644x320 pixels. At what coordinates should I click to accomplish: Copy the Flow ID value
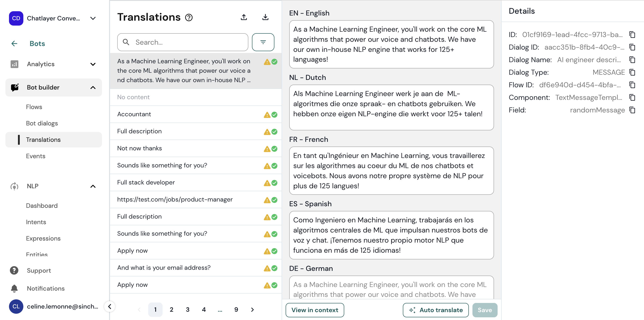pos(632,85)
